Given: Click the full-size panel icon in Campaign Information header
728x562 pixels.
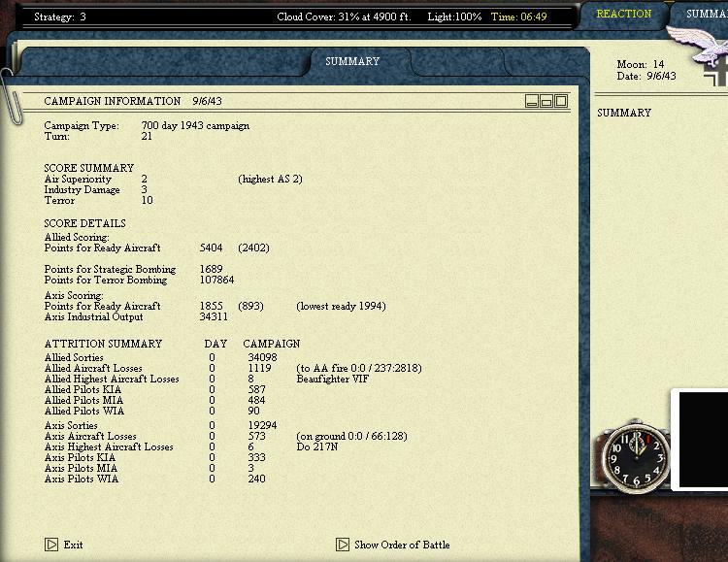Looking at the screenshot, I should click(561, 101).
